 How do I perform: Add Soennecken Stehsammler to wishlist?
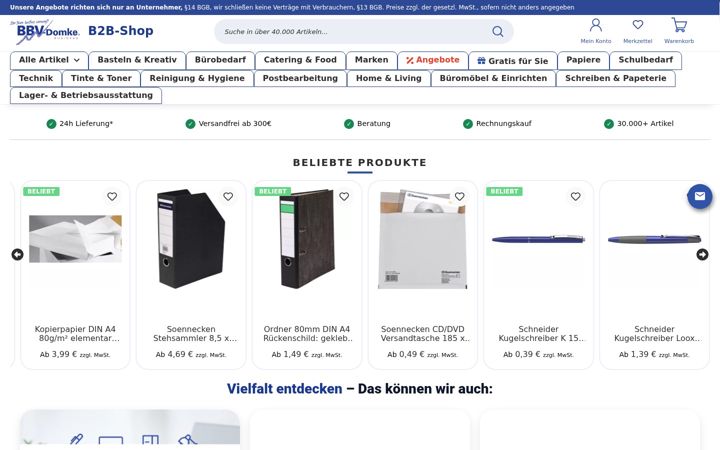pos(228,197)
